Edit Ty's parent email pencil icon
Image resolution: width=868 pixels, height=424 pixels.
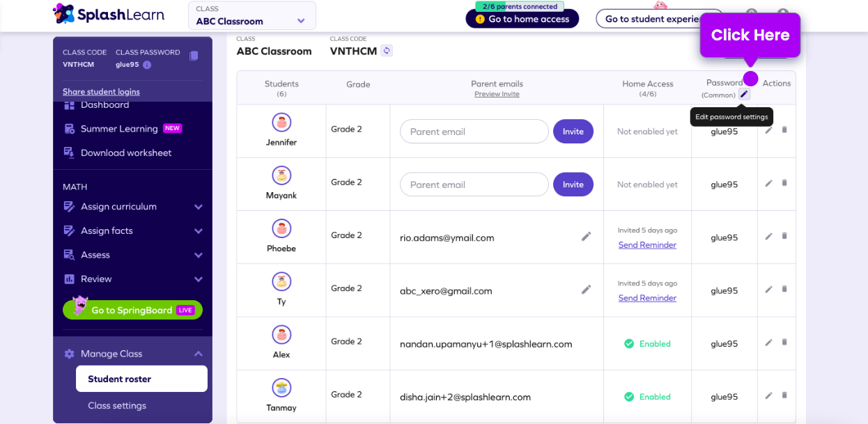pos(586,290)
